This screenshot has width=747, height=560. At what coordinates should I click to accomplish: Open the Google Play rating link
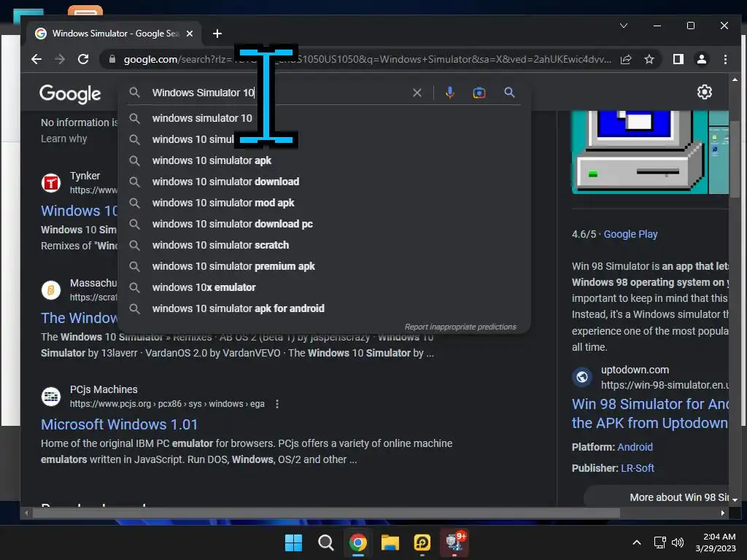[630, 234]
